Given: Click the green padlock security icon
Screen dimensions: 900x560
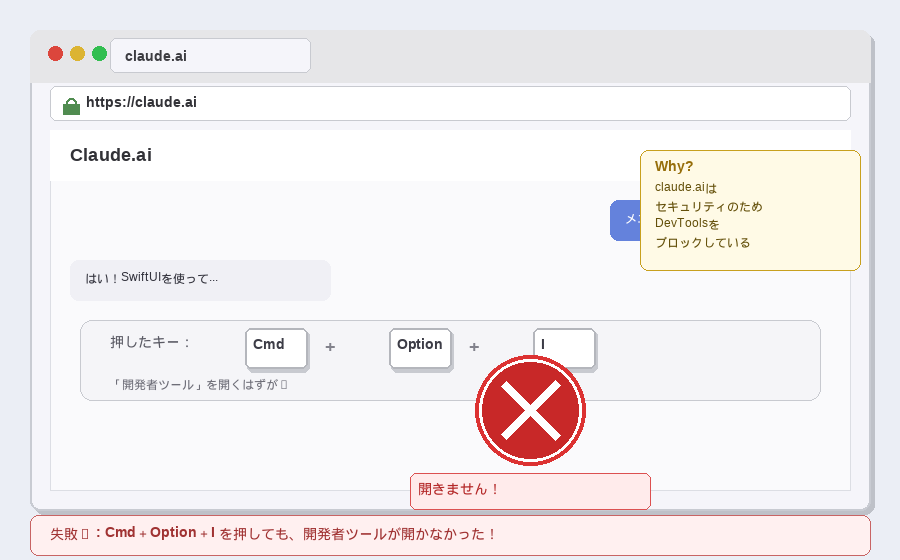Looking at the screenshot, I should [x=71, y=106].
